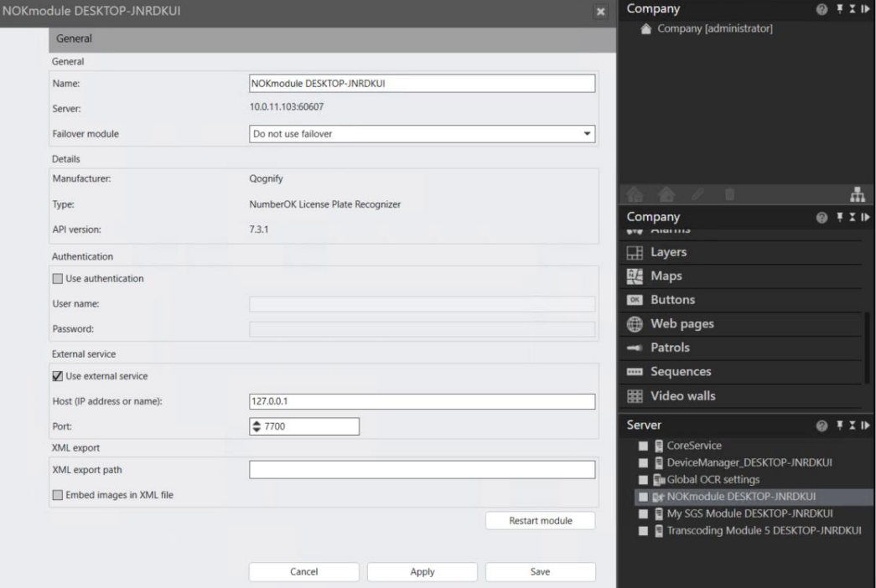Focus the Name input field
Image resolution: width=876 pixels, height=588 pixels.
point(422,84)
